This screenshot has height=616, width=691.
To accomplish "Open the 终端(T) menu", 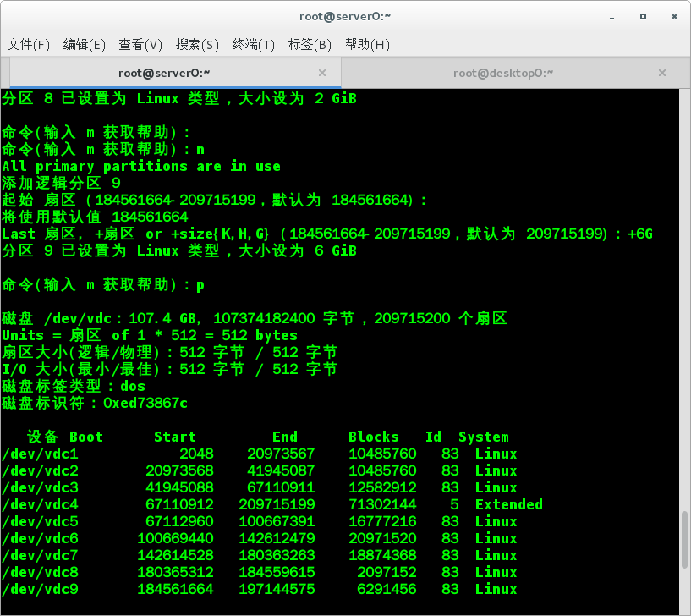I will pos(254,45).
